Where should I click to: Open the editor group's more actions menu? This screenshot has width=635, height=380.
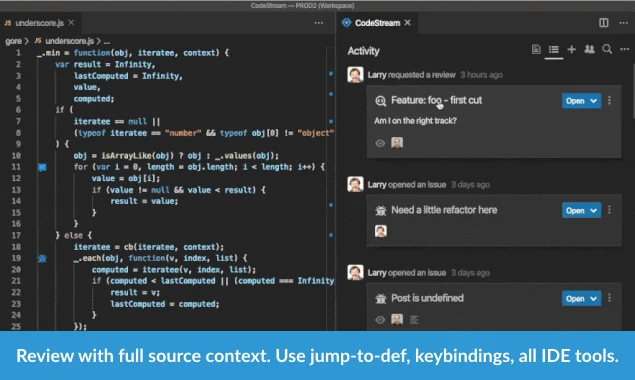(x=319, y=23)
